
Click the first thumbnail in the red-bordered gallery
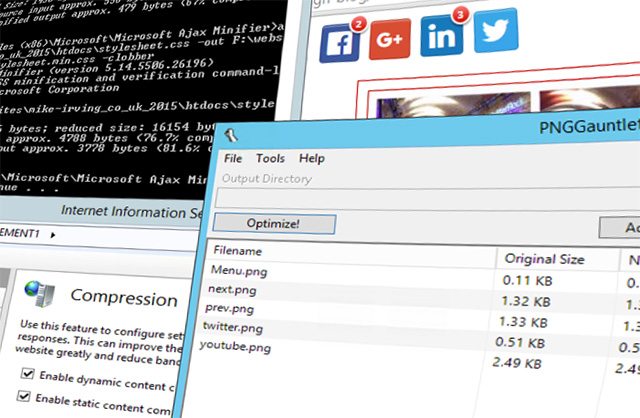[453, 104]
